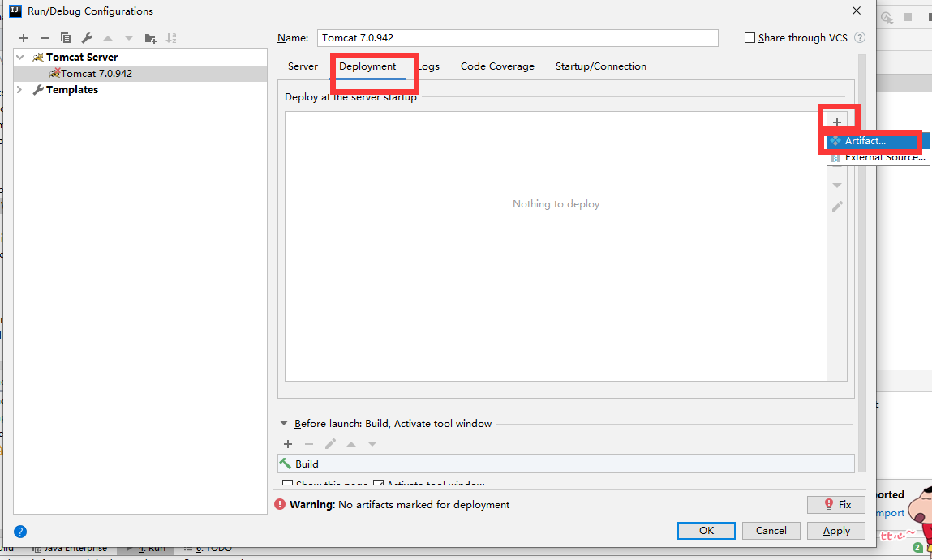Viewport: 932px width, 560px height.
Task: Click the Fix warning button
Action: [x=836, y=504]
